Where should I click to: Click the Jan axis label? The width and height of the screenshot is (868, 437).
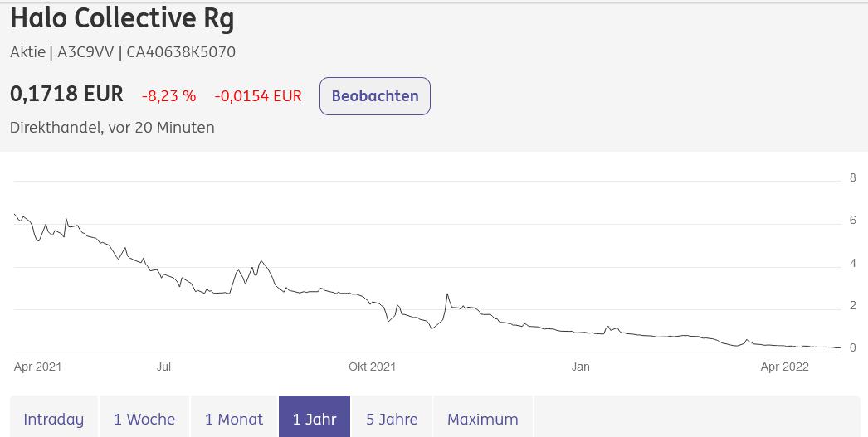pyautogui.click(x=580, y=367)
